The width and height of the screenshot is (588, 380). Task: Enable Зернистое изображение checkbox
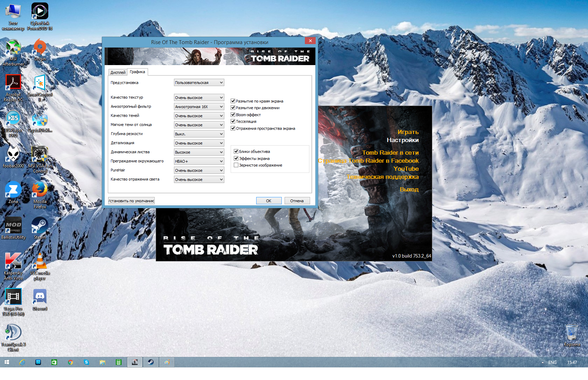pyautogui.click(x=236, y=165)
